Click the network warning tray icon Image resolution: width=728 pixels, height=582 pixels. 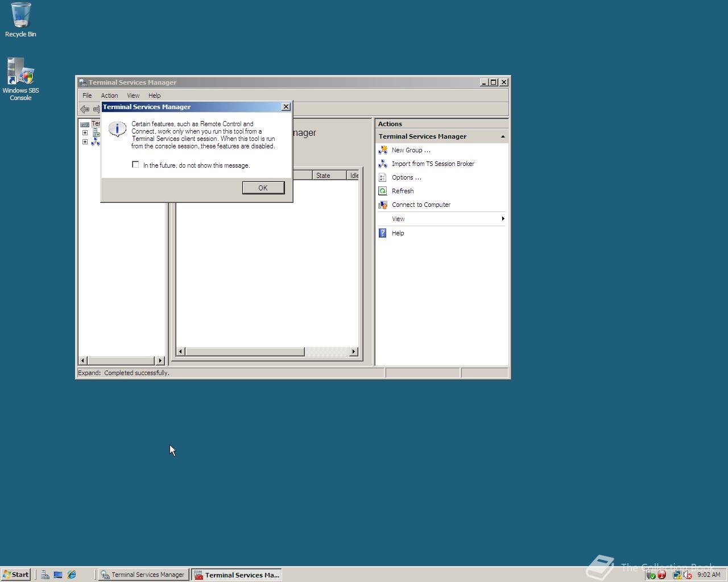677,575
